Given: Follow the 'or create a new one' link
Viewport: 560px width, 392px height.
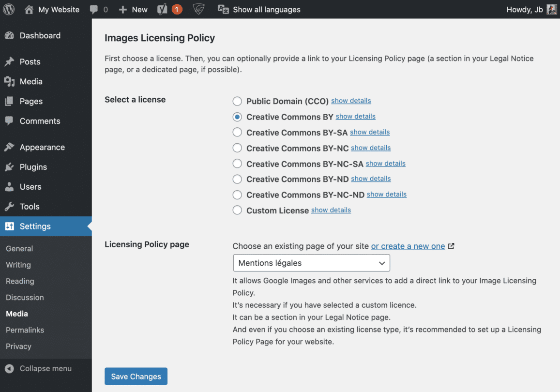Looking at the screenshot, I should coord(408,246).
